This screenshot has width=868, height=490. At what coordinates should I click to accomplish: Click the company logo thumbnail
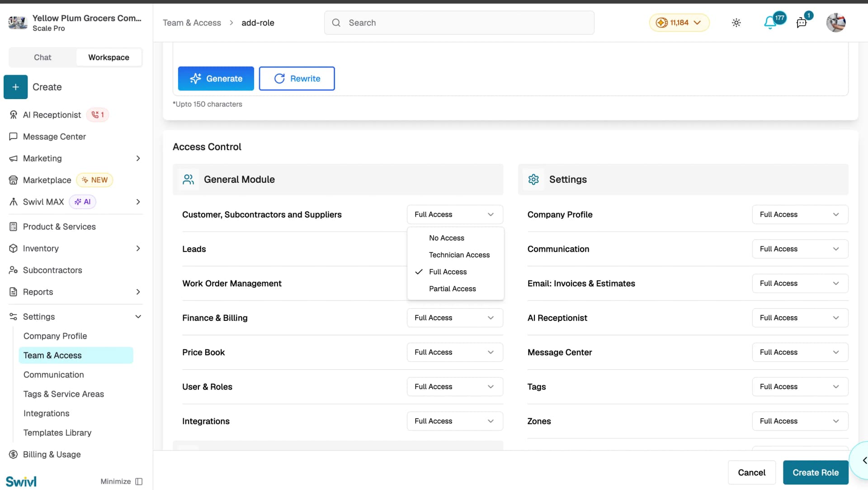coord(18,23)
